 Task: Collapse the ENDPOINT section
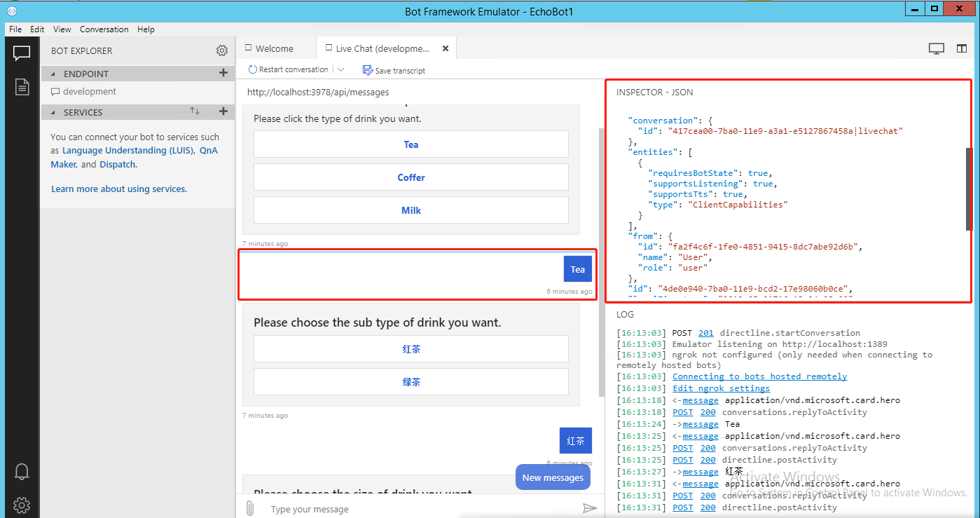pos(53,74)
